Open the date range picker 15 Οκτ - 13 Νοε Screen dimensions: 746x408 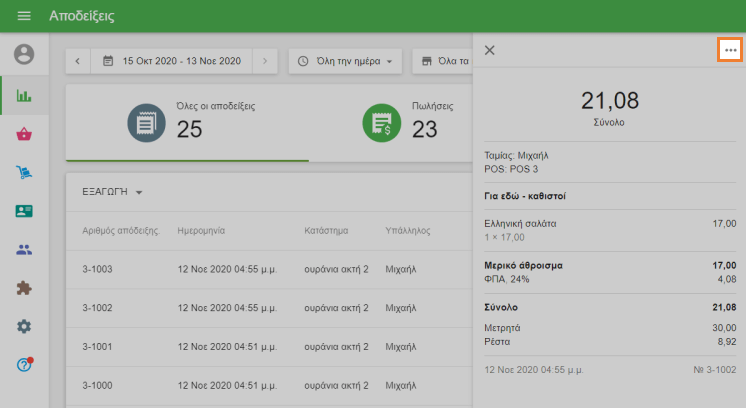(172, 61)
